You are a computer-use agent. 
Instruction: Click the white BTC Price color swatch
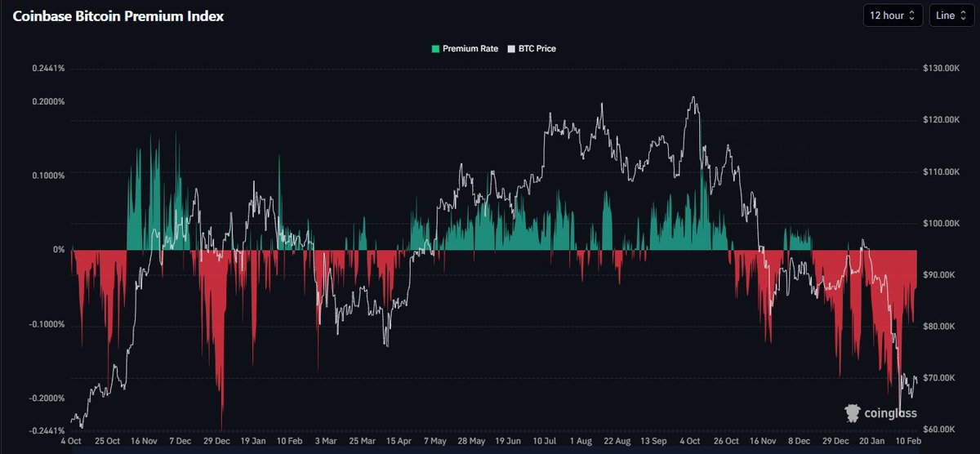tap(511, 49)
